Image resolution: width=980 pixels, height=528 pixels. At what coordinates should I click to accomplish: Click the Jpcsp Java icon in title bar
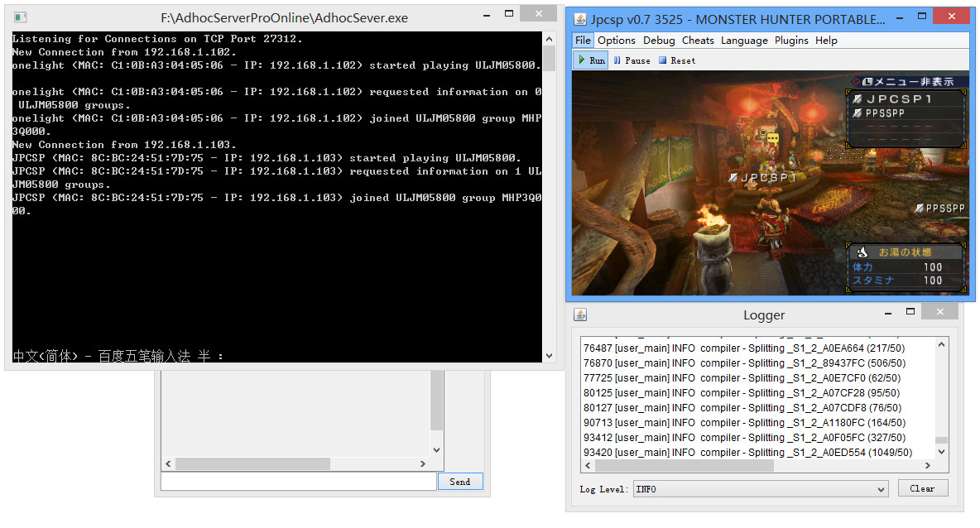click(579, 18)
